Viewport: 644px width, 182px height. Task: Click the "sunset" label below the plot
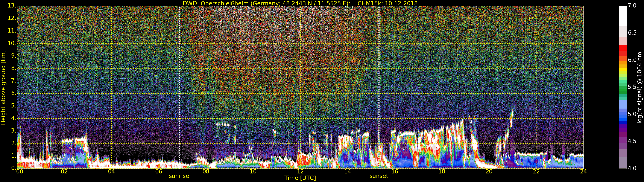pos(379,176)
